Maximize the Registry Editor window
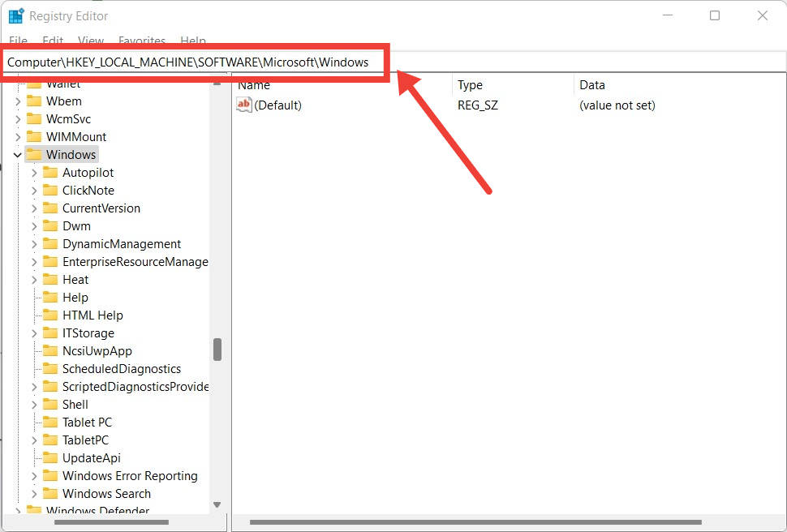Screen dimensions: 787x532 (x=715, y=15)
